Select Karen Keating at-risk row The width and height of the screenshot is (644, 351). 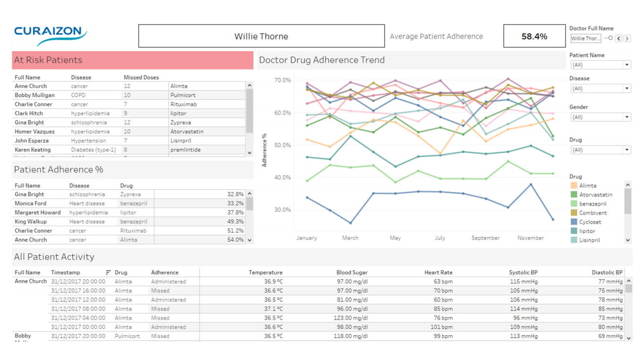coord(128,150)
